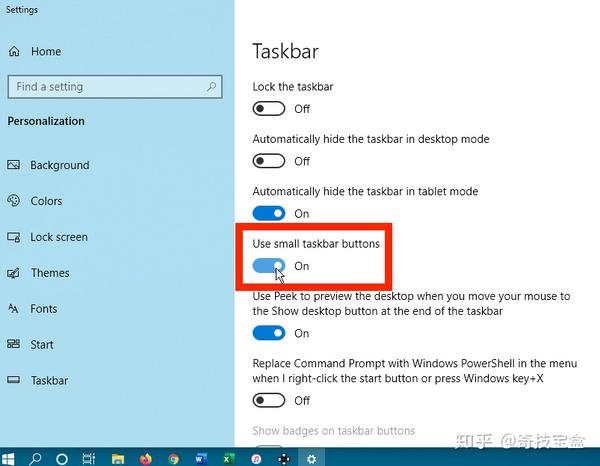Click the Taskbar icon in sidebar

point(13,380)
